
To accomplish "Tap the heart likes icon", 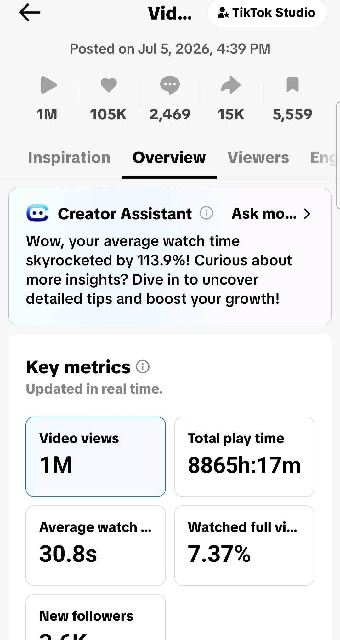I will pos(109,85).
